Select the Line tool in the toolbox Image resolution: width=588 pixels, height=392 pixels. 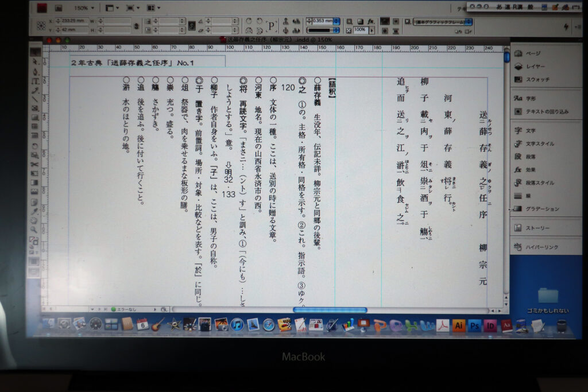pyautogui.click(x=34, y=99)
